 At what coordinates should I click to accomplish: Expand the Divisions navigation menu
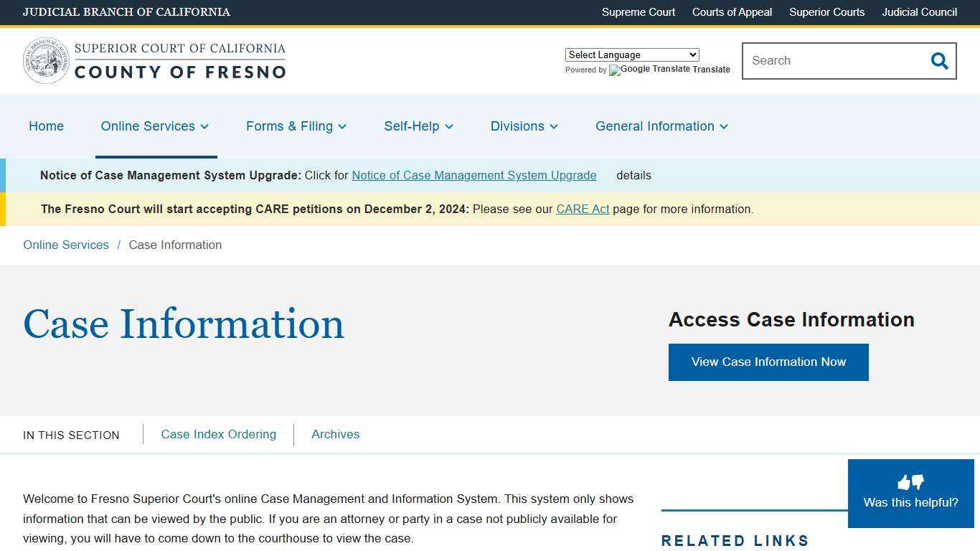tap(553, 126)
